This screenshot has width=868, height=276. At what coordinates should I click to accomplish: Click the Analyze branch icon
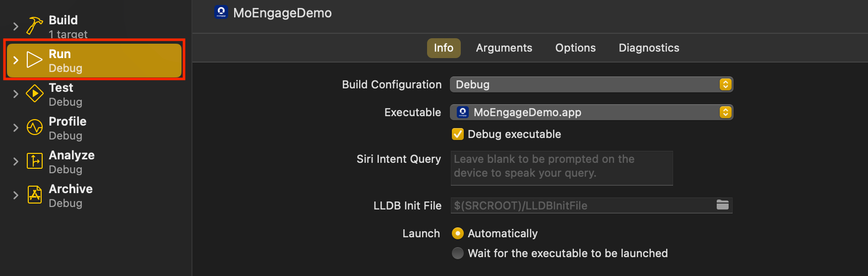point(34,161)
